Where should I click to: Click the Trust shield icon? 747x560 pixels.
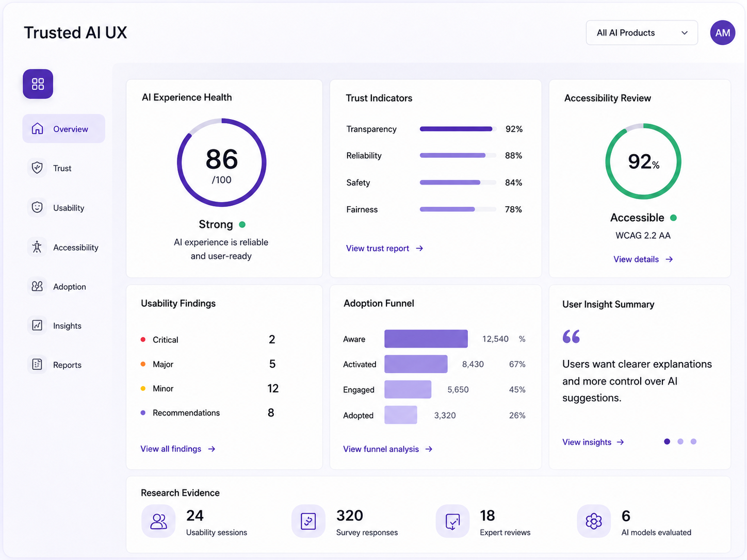(x=37, y=168)
